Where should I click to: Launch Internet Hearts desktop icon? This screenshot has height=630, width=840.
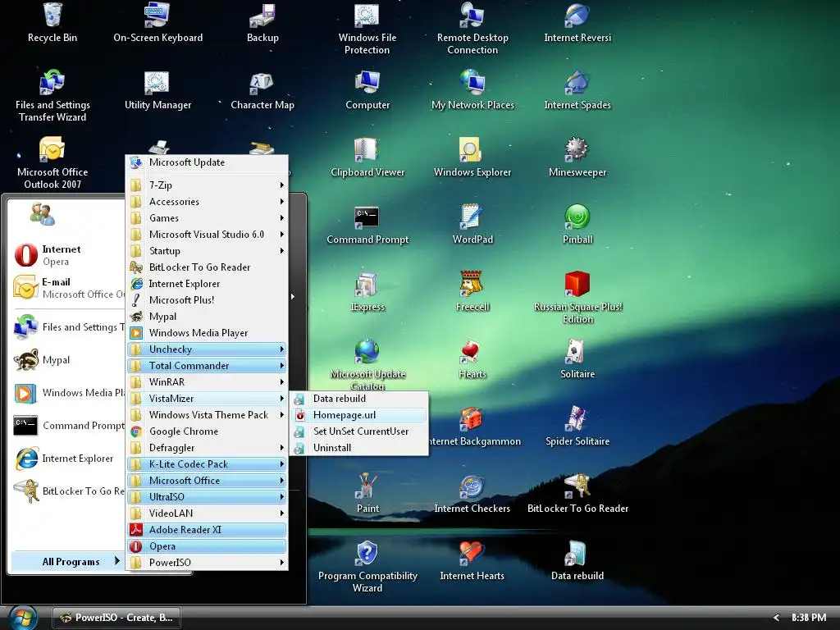tap(472, 560)
